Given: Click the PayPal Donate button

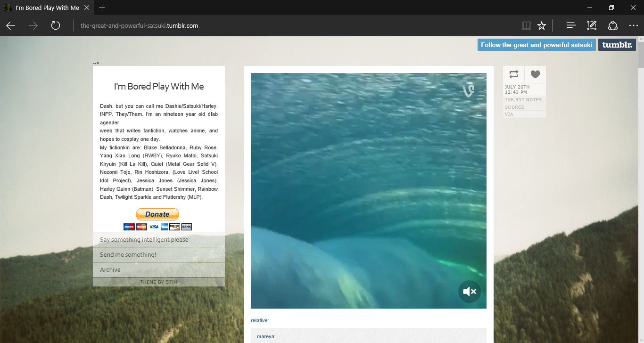Looking at the screenshot, I should click(x=157, y=214).
